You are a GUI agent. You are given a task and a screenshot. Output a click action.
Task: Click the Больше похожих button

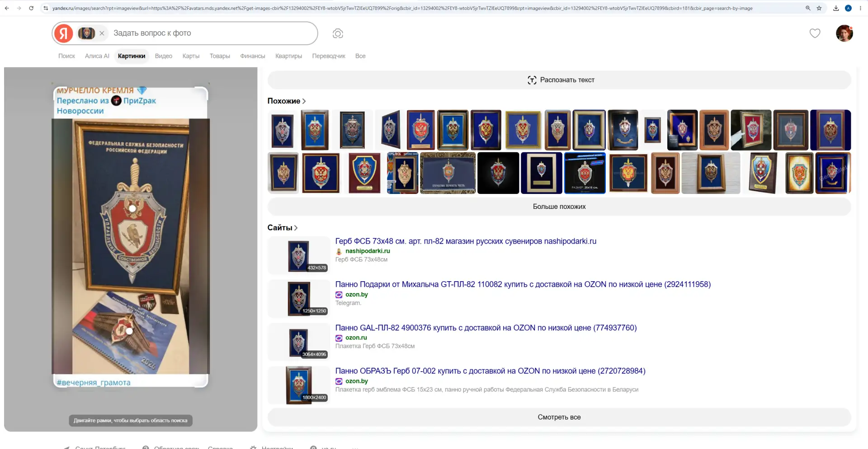559,207
